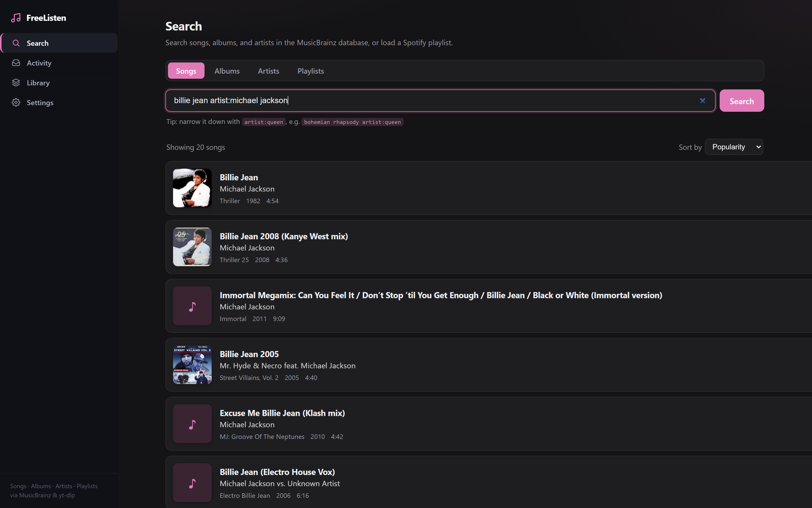812x508 pixels.
Task: Click the placeholder note icon for Immortal Megamix
Action: click(192, 306)
